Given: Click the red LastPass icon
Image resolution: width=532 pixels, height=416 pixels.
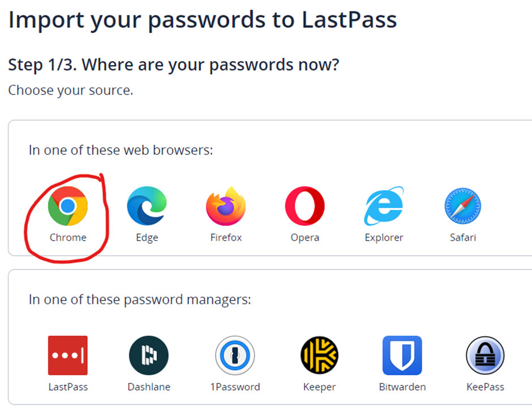Looking at the screenshot, I should (68, 355).
